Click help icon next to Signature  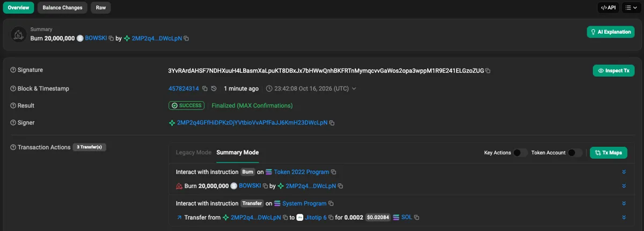coord(13,70)
